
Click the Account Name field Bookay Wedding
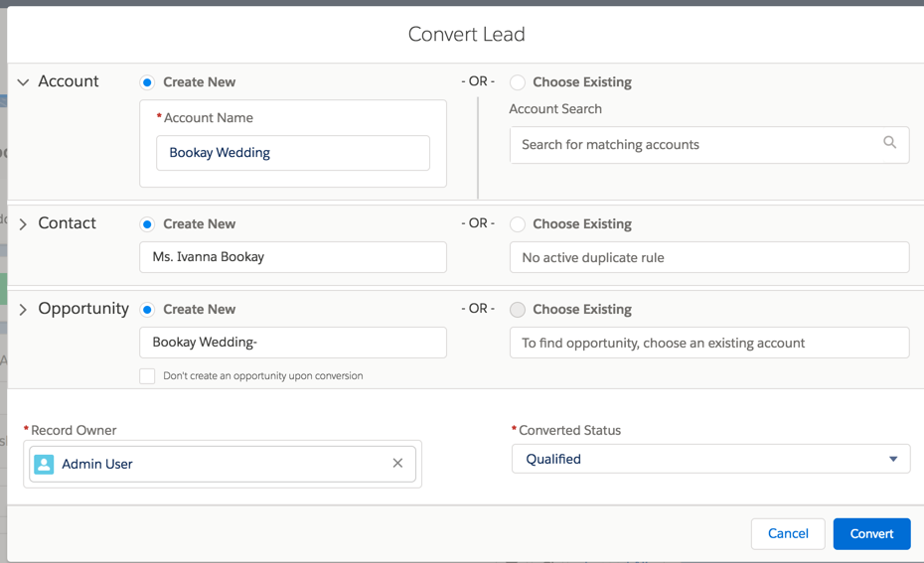(x=293, y=153)
